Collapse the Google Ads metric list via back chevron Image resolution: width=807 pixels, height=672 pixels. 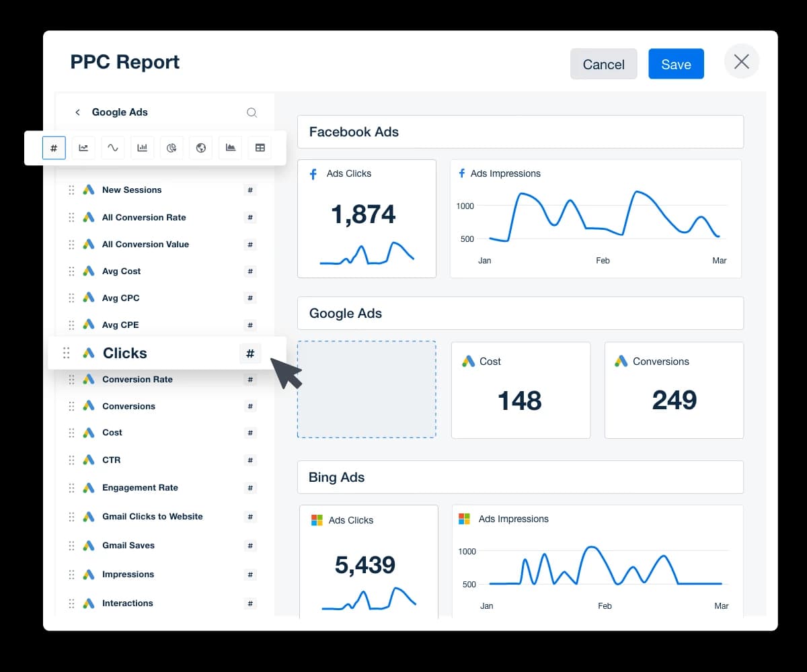click(77, 112)
